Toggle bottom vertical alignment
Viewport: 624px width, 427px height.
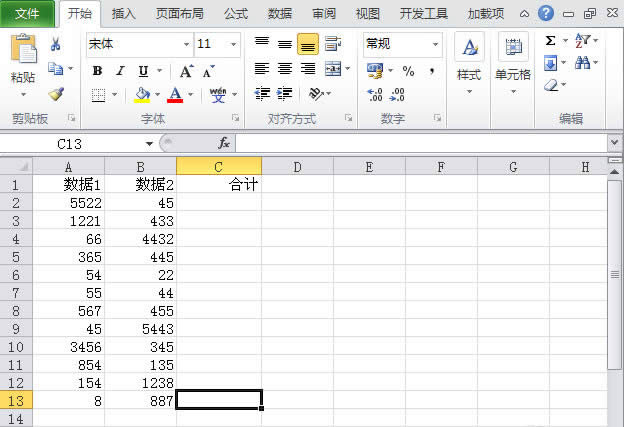[x=308, y=44]
